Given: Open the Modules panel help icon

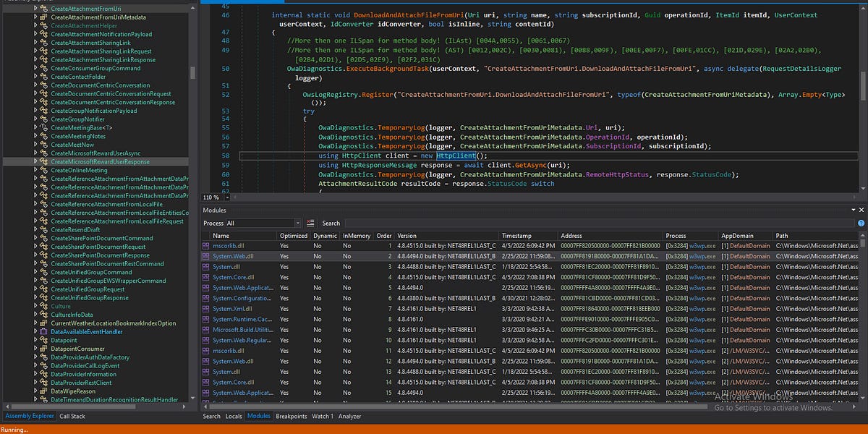Looking at the screenshot, I should (x=862, y=224).
